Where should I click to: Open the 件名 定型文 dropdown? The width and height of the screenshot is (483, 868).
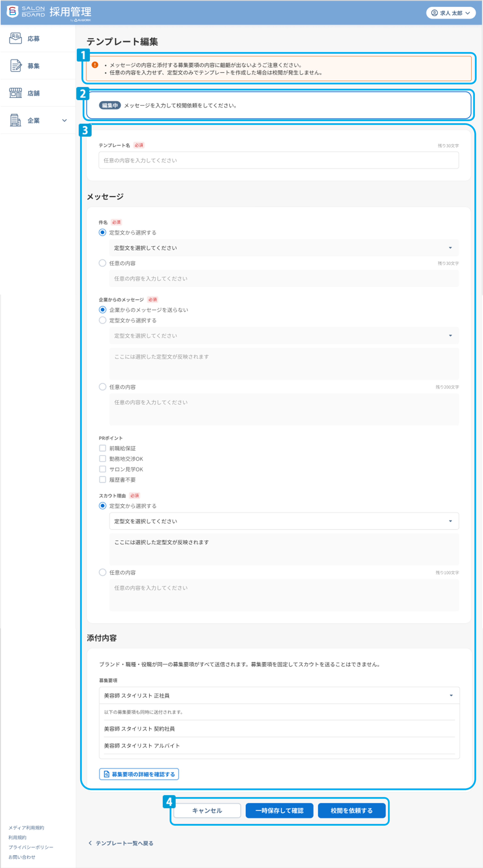pos(284,248)
